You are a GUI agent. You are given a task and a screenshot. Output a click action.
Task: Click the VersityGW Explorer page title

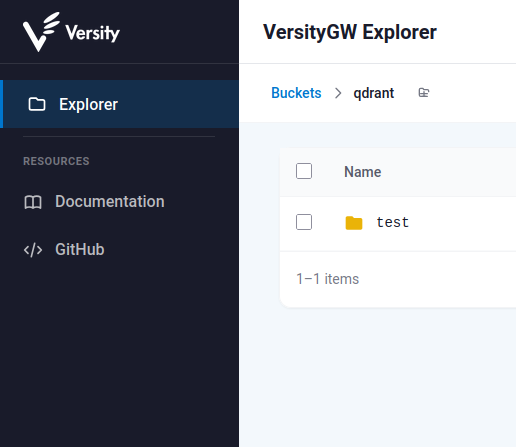[350, 32]
